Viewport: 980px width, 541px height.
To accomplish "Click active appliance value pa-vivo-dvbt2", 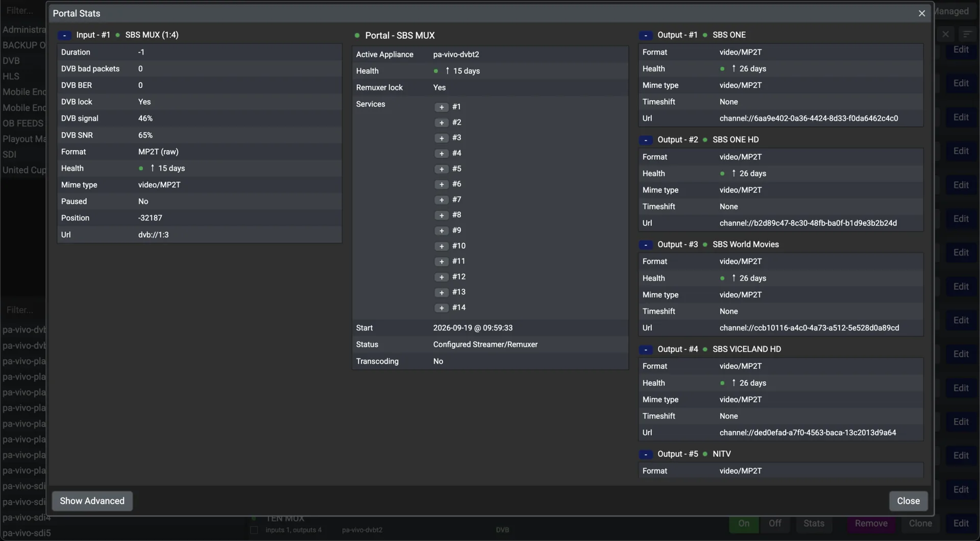I will click(x=456, y=55).
